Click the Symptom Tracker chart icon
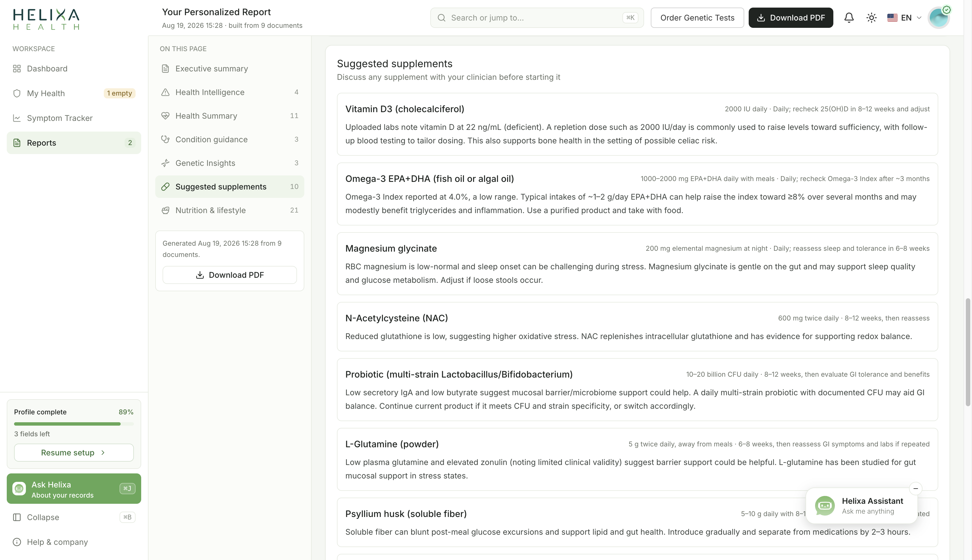Screen dimensions: 972x560 17,118
